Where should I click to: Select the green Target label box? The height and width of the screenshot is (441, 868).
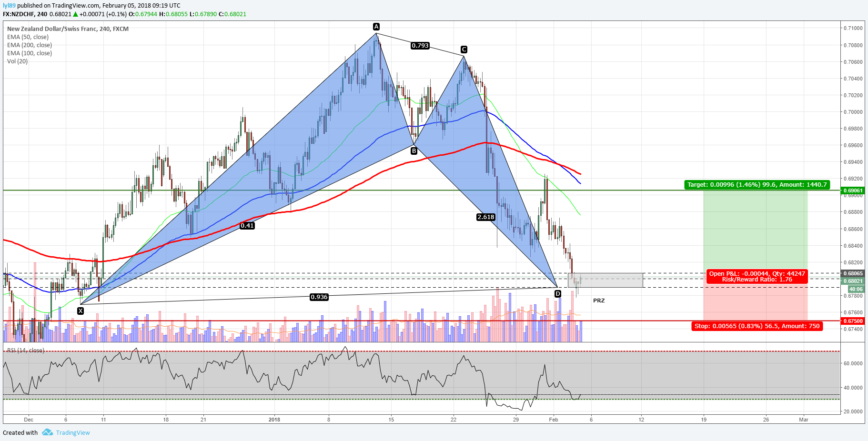757,185
